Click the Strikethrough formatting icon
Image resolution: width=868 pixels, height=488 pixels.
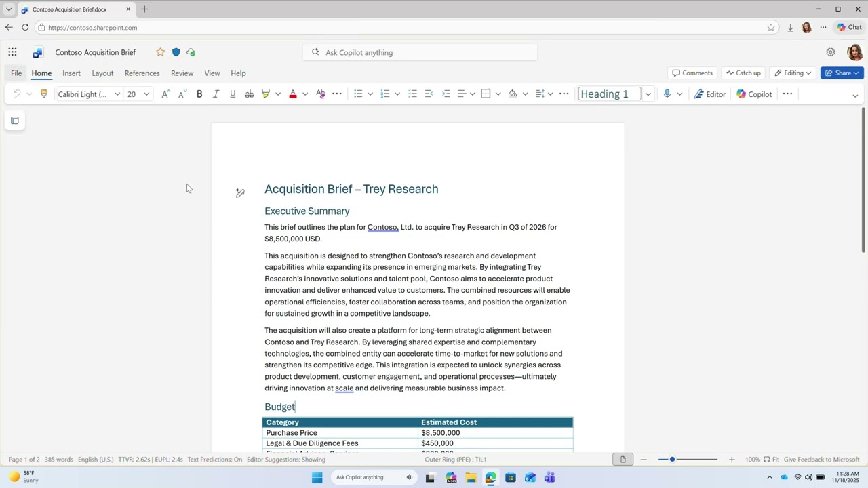click(x=249, y=94)
